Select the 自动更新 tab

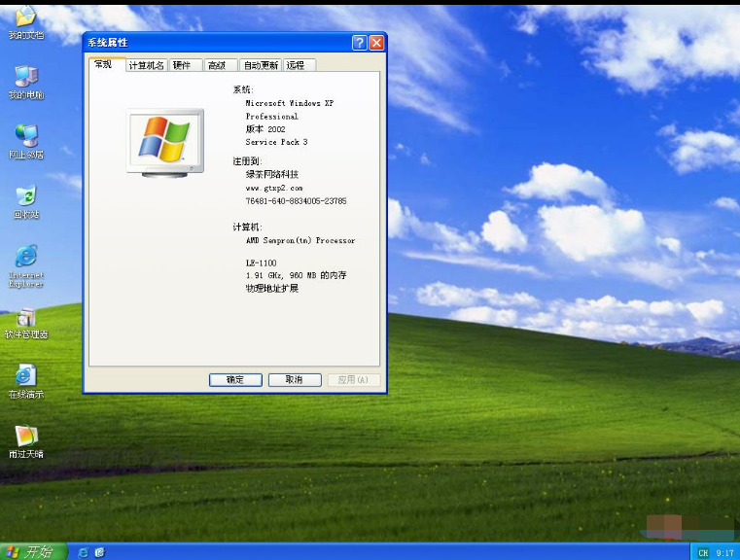[260, 65]
